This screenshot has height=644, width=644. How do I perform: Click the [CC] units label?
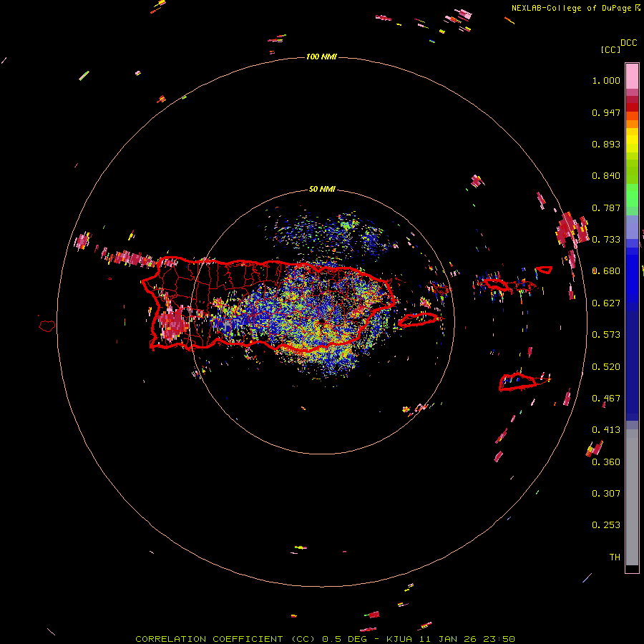pyautogui.click(x=610, y=49)
